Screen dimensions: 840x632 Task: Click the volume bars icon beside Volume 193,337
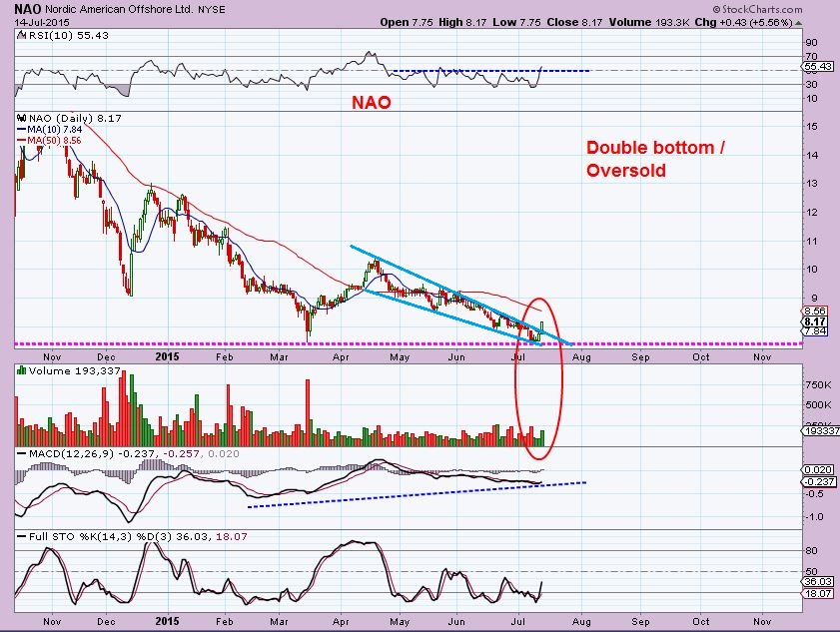tap(21, 370)
